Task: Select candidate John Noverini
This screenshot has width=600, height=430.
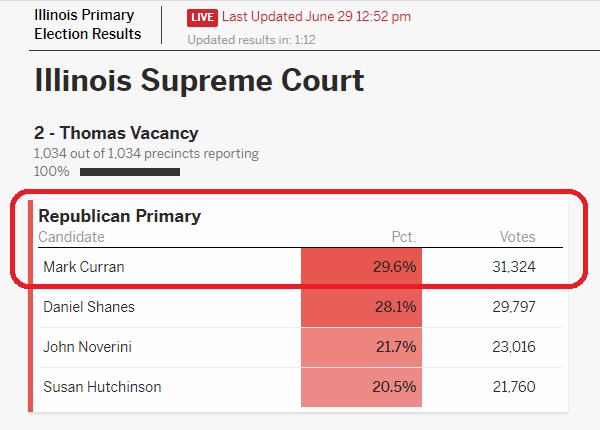Action: (x=87, y=347)
